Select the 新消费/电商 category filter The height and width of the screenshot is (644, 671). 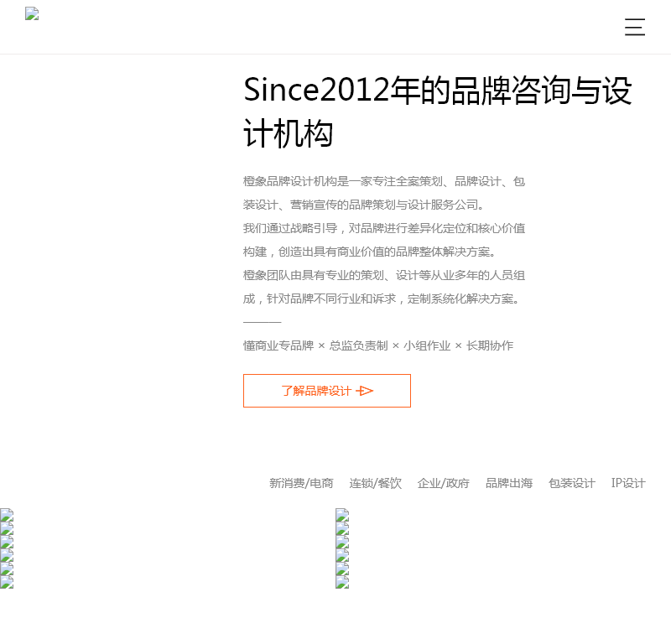(300, 483)
